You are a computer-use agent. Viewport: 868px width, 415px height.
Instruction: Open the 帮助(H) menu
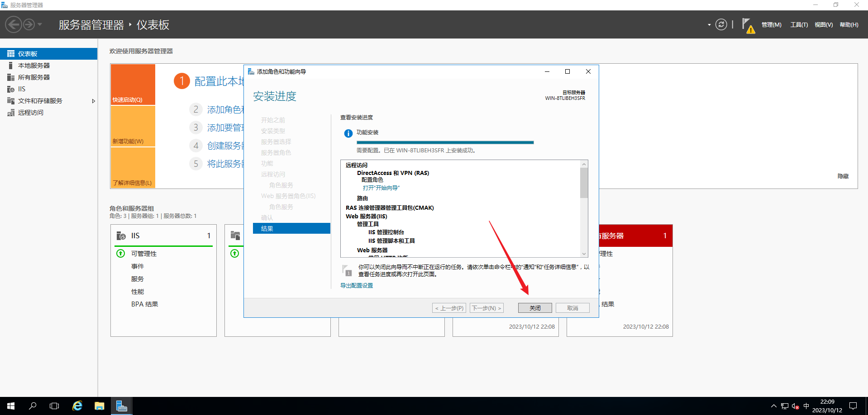(849, 25)
